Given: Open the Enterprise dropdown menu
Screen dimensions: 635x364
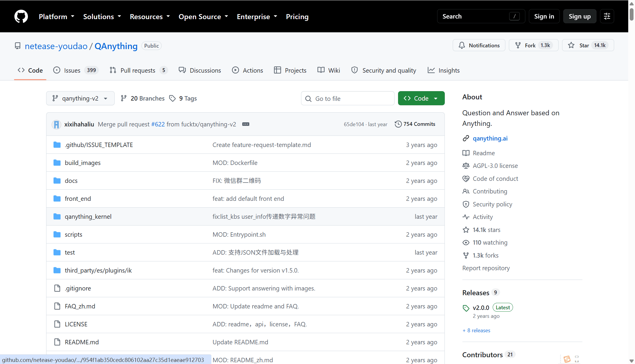Looking at the screenshot, I should pyautogui.click(x=257, y=16).
